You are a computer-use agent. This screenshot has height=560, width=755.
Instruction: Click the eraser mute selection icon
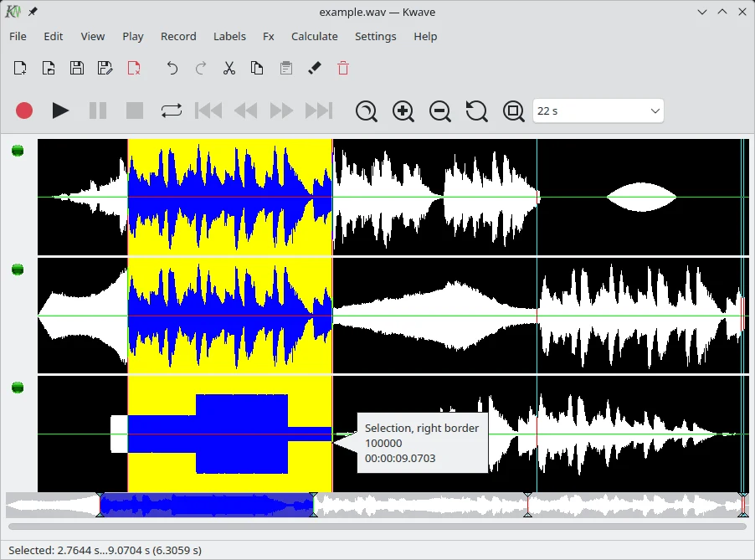click(315, 68)
